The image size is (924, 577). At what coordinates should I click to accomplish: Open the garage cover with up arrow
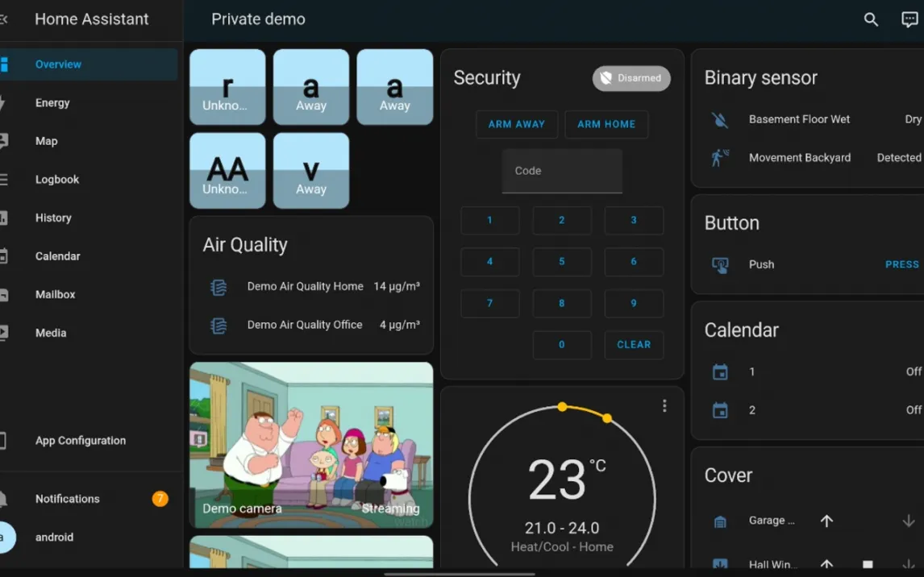pos(826,521)
